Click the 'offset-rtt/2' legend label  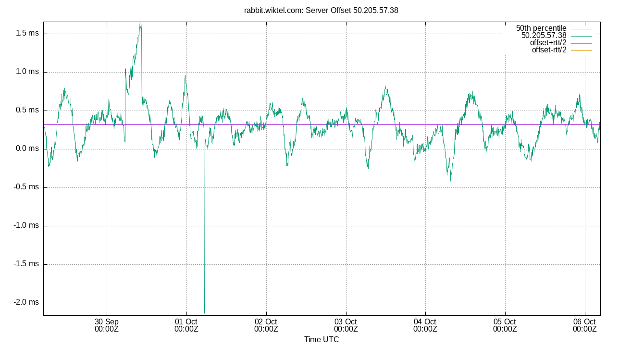pos(549,50)
